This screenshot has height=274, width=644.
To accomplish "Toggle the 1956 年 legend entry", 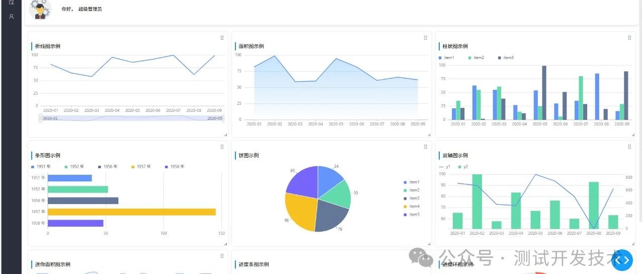I will pos(108,167).
